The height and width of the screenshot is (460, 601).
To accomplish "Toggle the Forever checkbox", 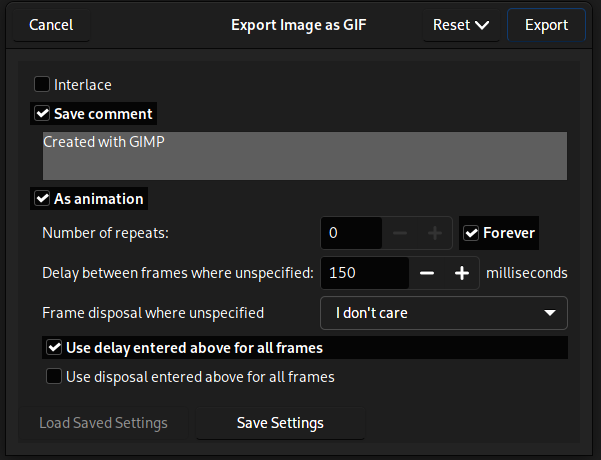I will 472,233.
